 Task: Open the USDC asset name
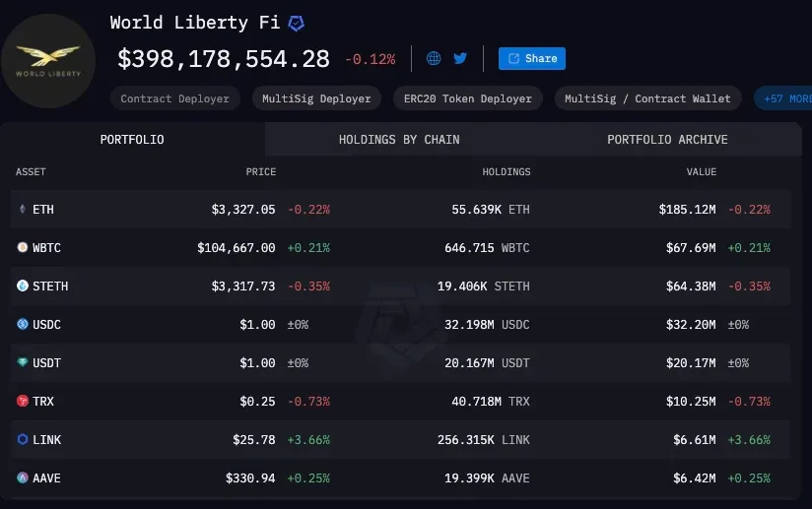46,324
